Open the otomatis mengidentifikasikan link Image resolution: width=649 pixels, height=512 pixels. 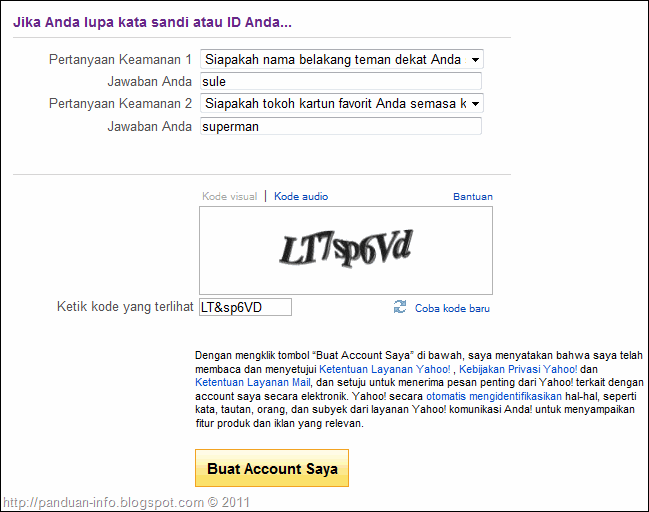[494, 396]
